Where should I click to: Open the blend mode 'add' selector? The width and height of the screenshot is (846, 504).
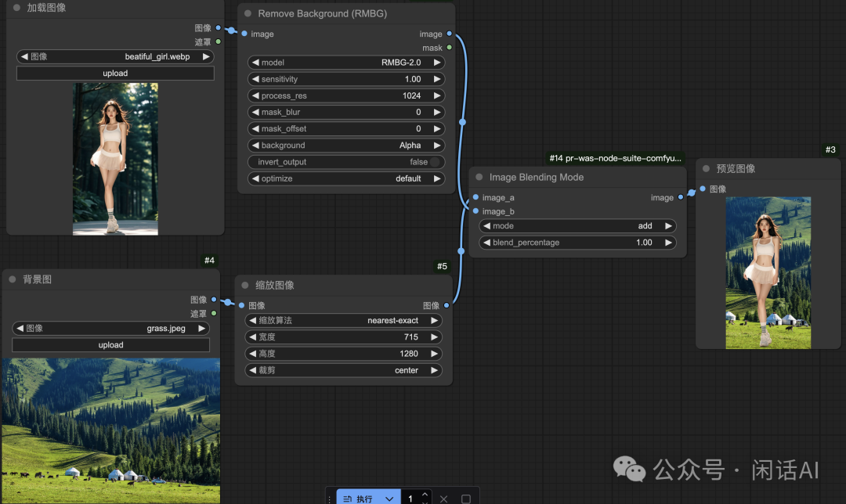coord(577,226)
